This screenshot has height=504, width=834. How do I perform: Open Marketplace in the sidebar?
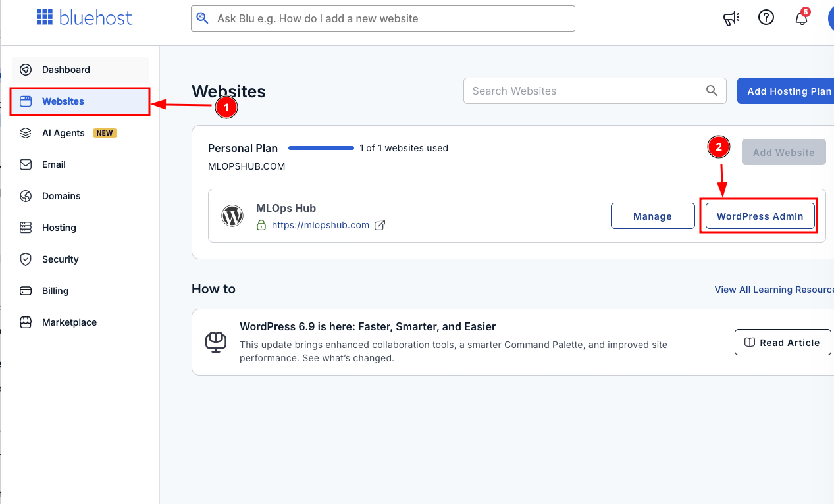click(80, 322)
